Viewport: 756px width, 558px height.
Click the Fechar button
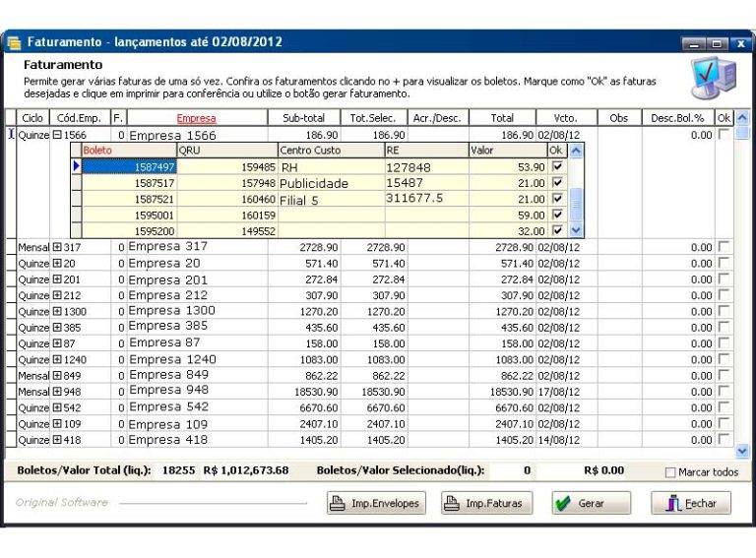[x=691, y=504]
